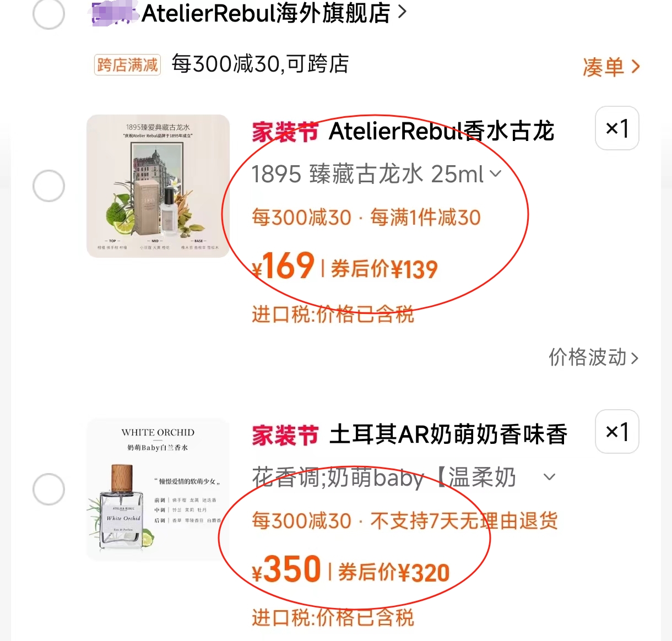The image size is (672, 641).
Task: Click the 跨店满减 promotion tag
Action: coord(127,65)
